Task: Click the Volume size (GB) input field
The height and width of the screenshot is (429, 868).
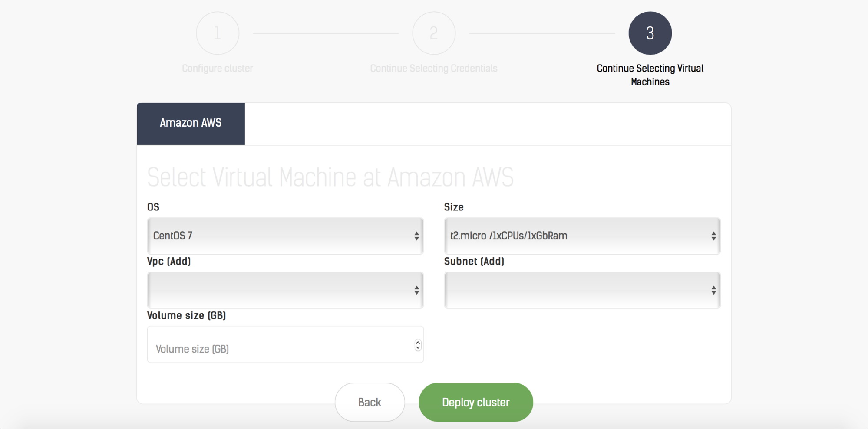Action: tap(285, 344)
